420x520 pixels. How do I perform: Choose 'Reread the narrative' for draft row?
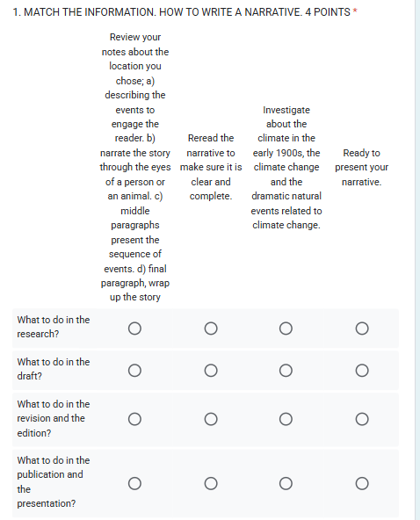click(211, 371)
